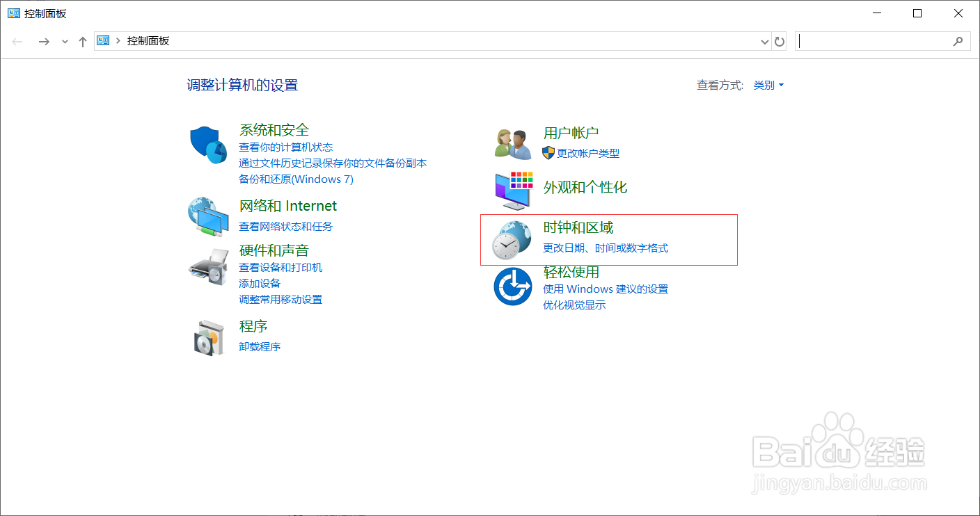The image size is (980, 516).
Task: Click the up-arrow navigation button
Action: tap(82, 41)
